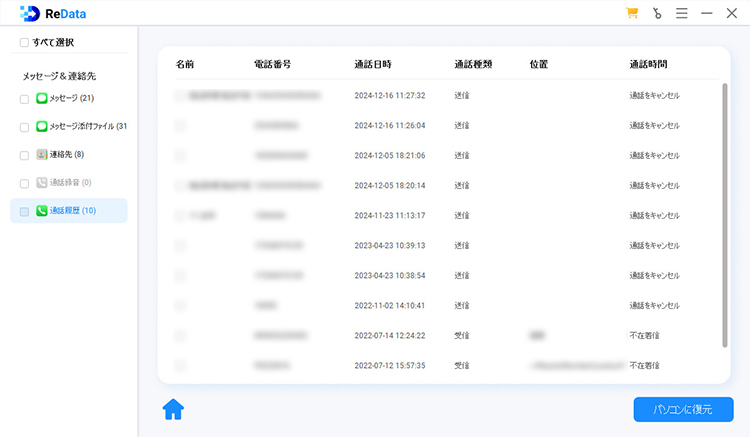Open the hamburger menu
Screen dimensions: 750x437
(x=682, y=13)
